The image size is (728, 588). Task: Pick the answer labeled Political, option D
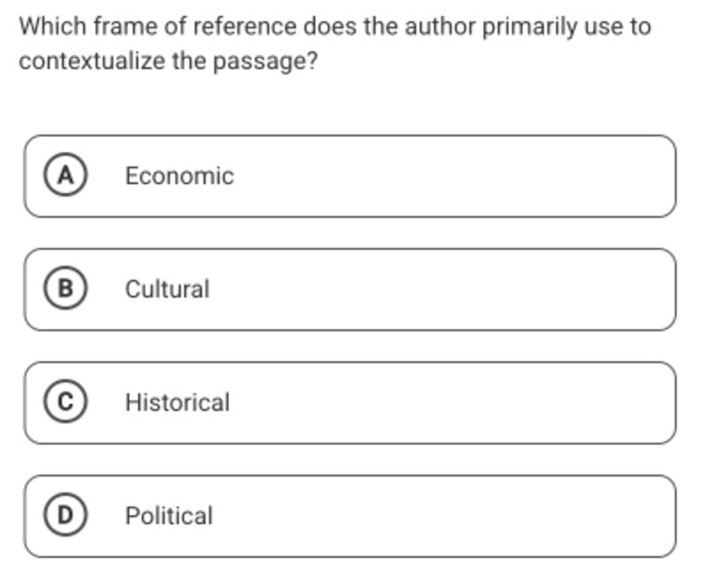click(350, 516)
